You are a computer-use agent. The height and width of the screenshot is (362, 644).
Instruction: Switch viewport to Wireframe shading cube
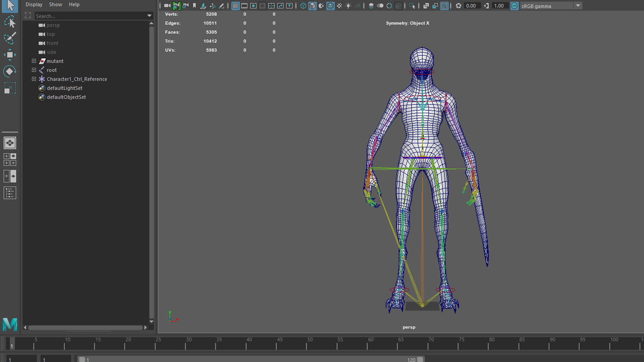tap(303, 6)
